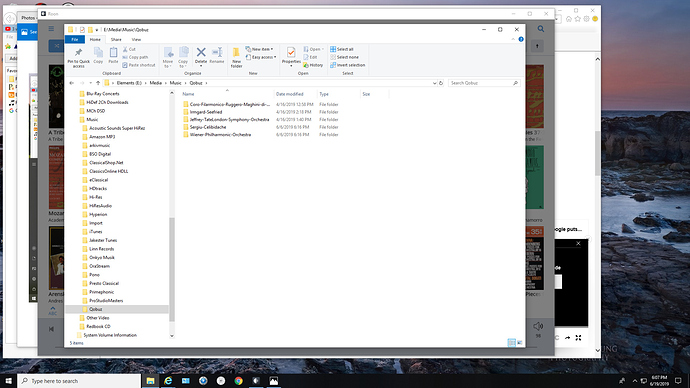The height and width of the screenshot is (388, 690).
Task: Select Jeffrey-Tate London Symphony folder
Action: coord(229,120)
